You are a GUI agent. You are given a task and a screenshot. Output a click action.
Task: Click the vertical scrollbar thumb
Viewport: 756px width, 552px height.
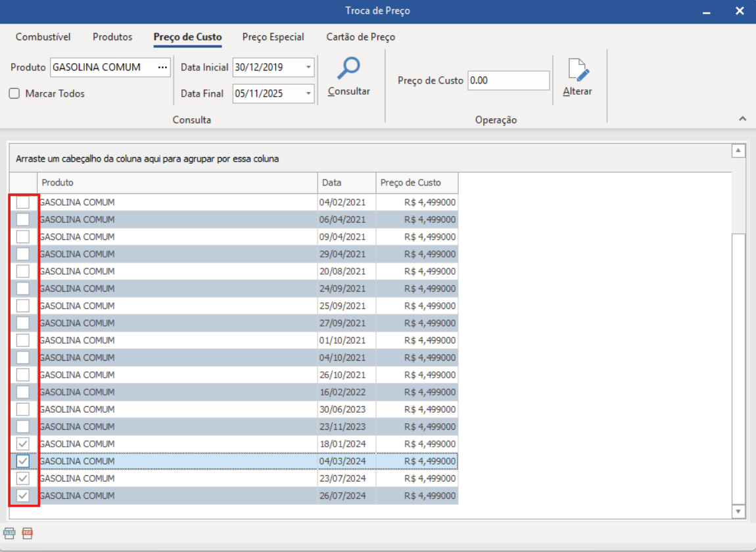coord(739,368)
